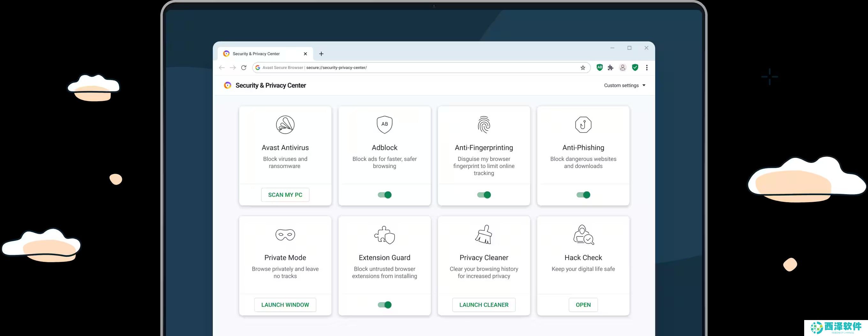Screen dimensions: 868x336
Task: Click the Avast Antivirus logo icon
Action: coord(285,125)
